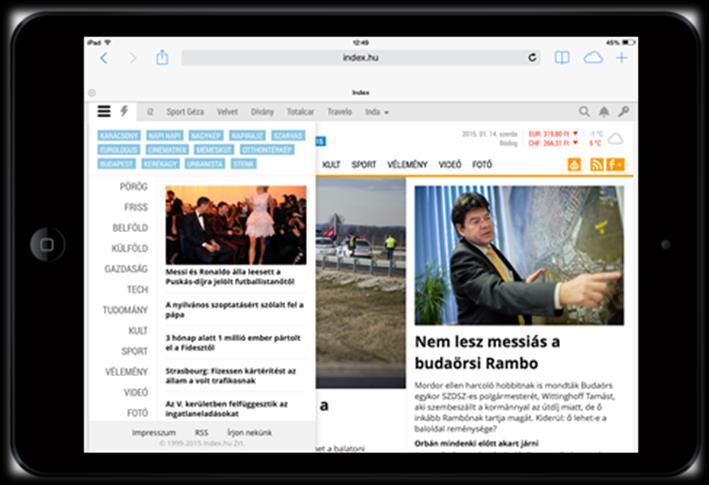Open Nem lesz messiás a budaörsi Rambo headline
Image resolution: width=709 pixels, height=485 pixels.
(487, 353)
